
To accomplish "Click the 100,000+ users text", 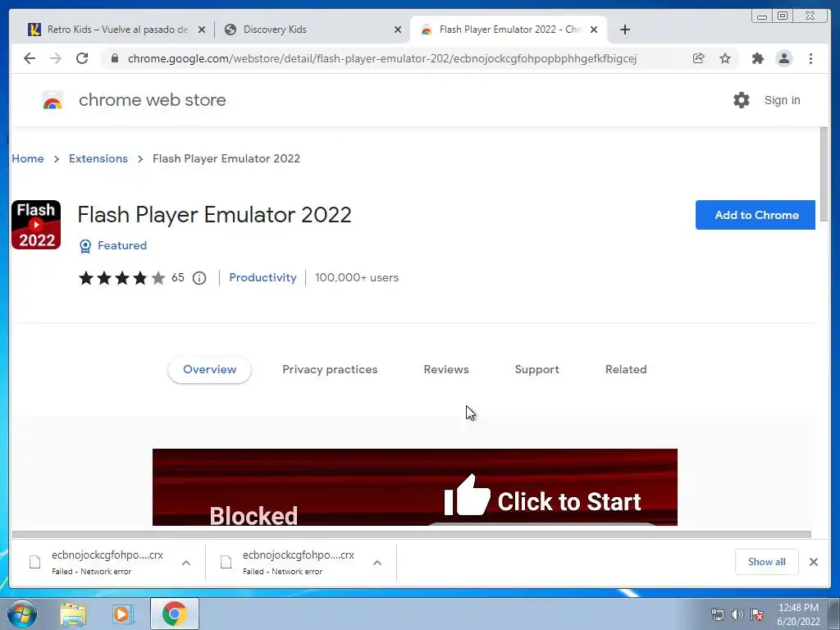I will coord(357,278).
